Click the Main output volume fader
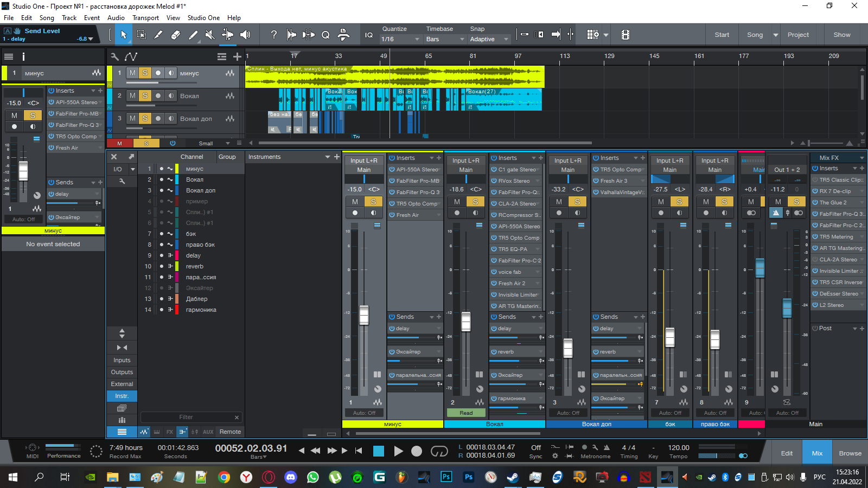 (787, 307)
